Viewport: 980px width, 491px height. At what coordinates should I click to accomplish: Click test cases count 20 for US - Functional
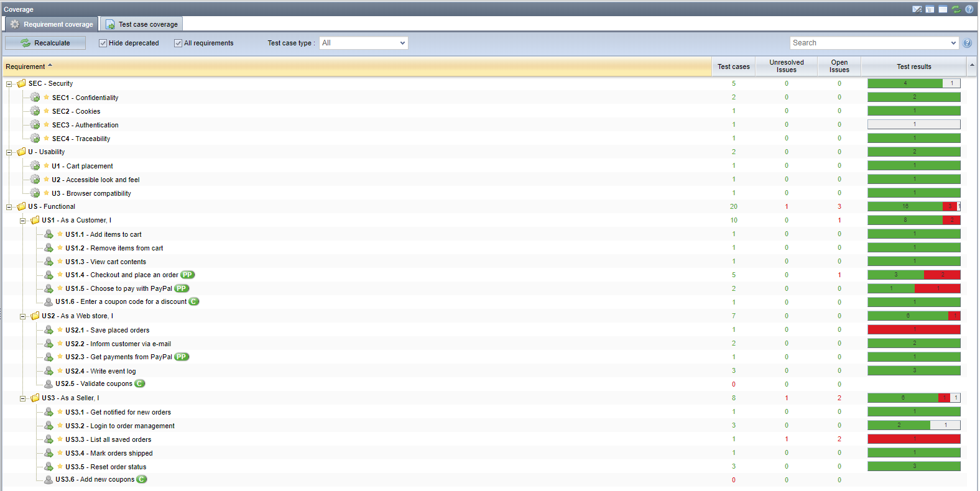[734, 206]
